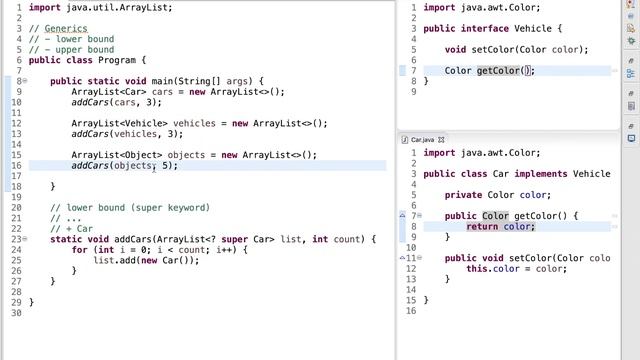Viewport: 640px width, 360px height.
Task: Click the Java file icon on Car.java tab
Action: [404, 140]
